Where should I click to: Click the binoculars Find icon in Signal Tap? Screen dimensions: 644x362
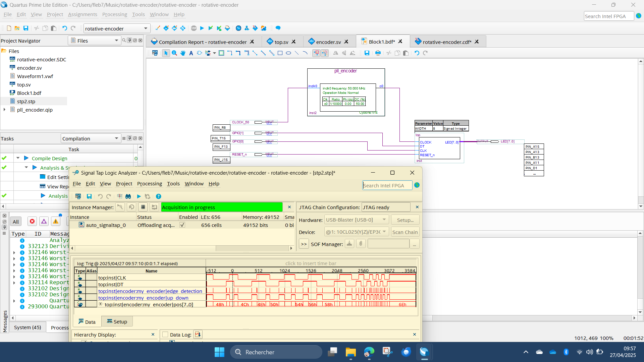click(128, 196)
